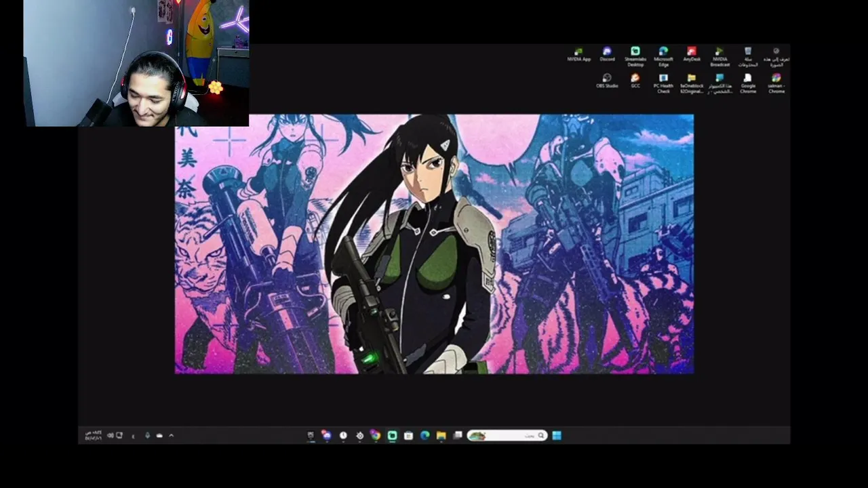Click the taskbar search box
Image resolution: width=868 pixels, height=488 pixels.
pos(508,435)
